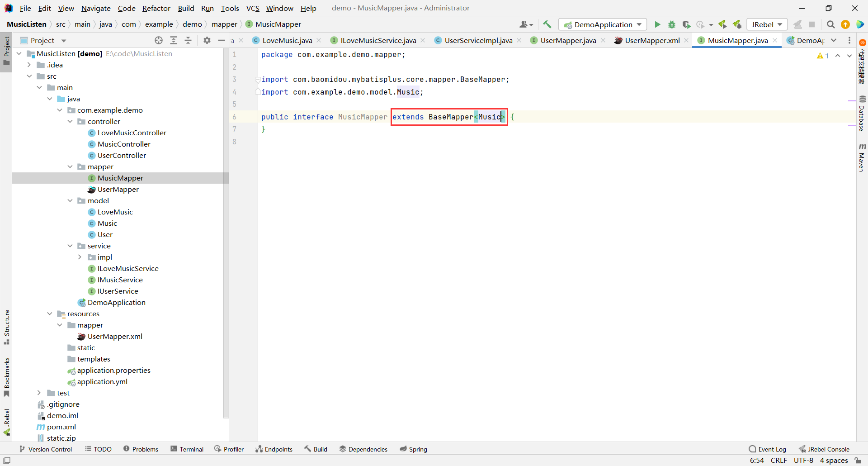Expand the impl package node
Viewport: 868px width, 466px height.
[80, 257]
